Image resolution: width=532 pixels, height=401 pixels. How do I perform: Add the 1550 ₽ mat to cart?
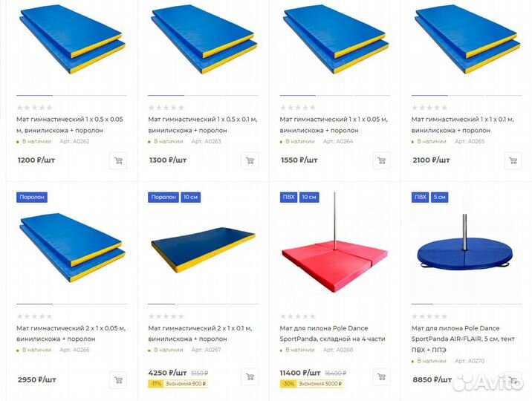pos(381,160)
